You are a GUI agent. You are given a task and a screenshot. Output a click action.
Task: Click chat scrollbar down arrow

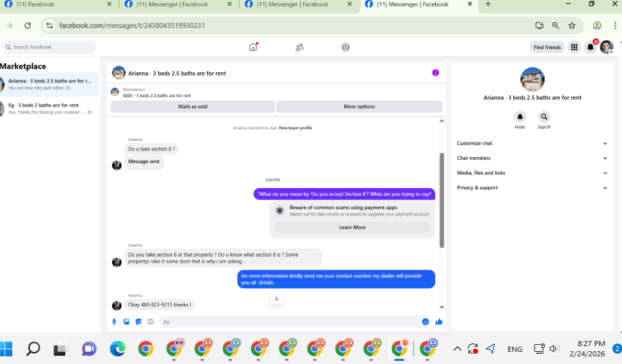[x=442, y=307]
